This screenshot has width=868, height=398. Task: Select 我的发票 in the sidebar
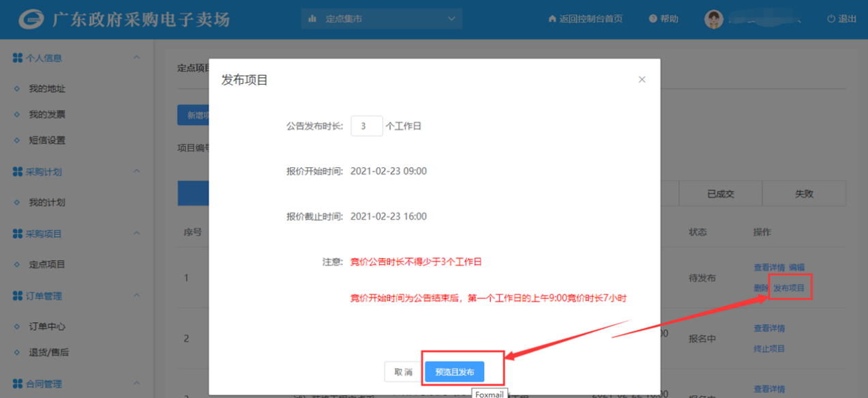pyautogui.click(x=47, y=115)
